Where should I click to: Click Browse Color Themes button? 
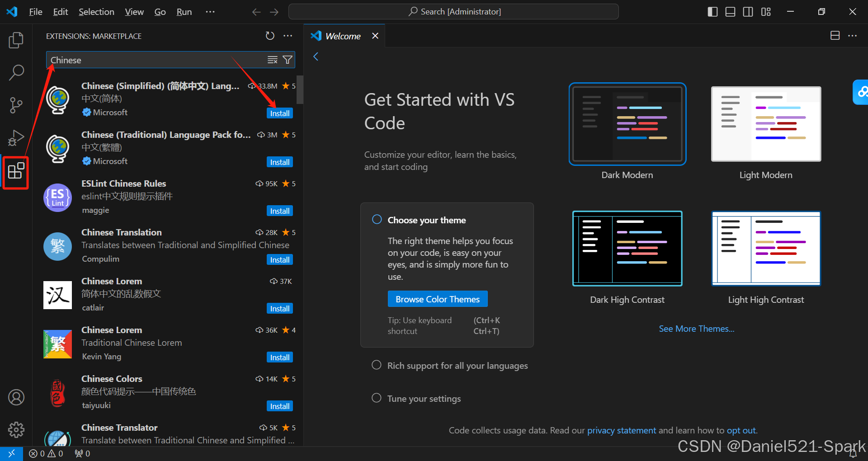pyautogui.click(x=438, y=299)
